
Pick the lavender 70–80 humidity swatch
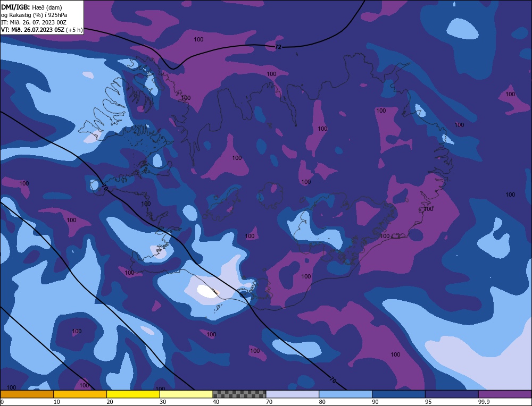tap(293, 394)
